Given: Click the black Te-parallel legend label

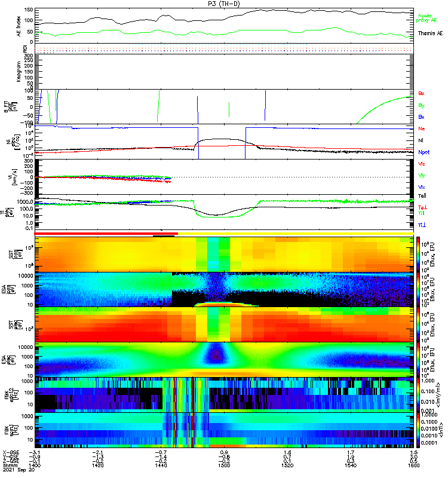Looking at the screenshot, I should point(422,196).
